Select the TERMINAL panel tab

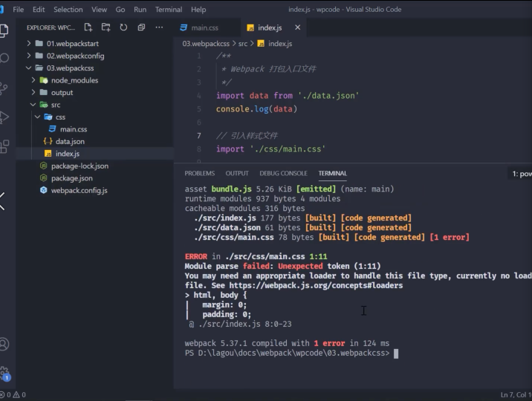tap(333, 174)
